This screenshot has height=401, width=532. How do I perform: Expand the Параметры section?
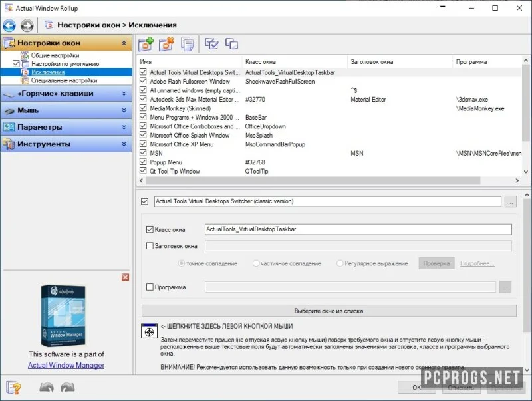click(124, 127)
